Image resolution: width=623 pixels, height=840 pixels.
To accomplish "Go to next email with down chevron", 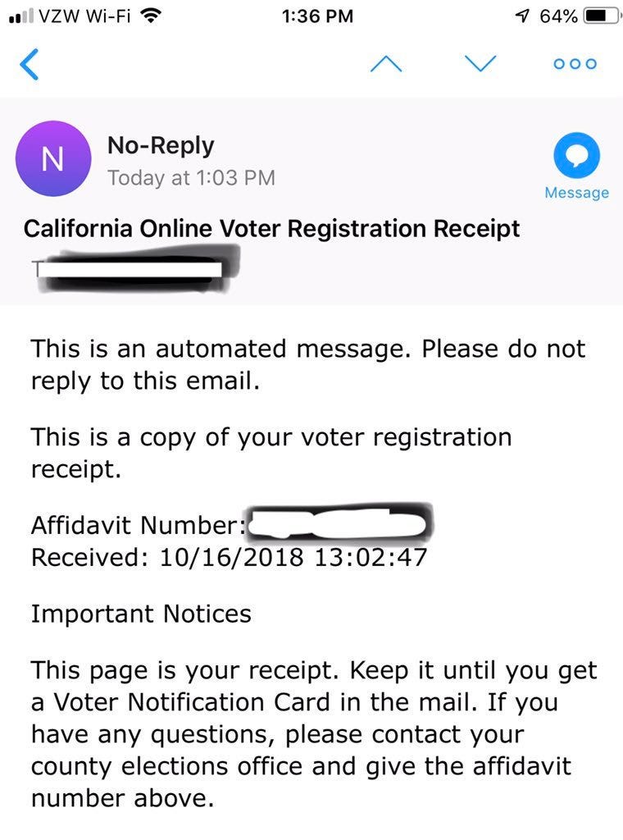I will pos(480,63).
